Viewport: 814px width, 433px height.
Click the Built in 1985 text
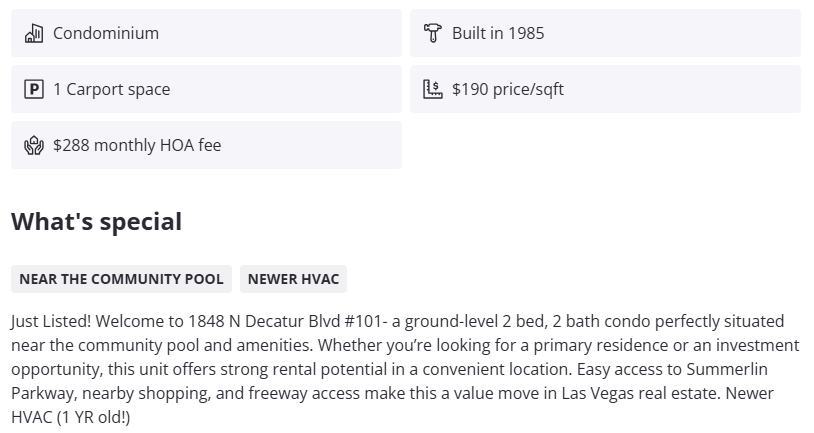pyautogui.click(x=498, y=33)
